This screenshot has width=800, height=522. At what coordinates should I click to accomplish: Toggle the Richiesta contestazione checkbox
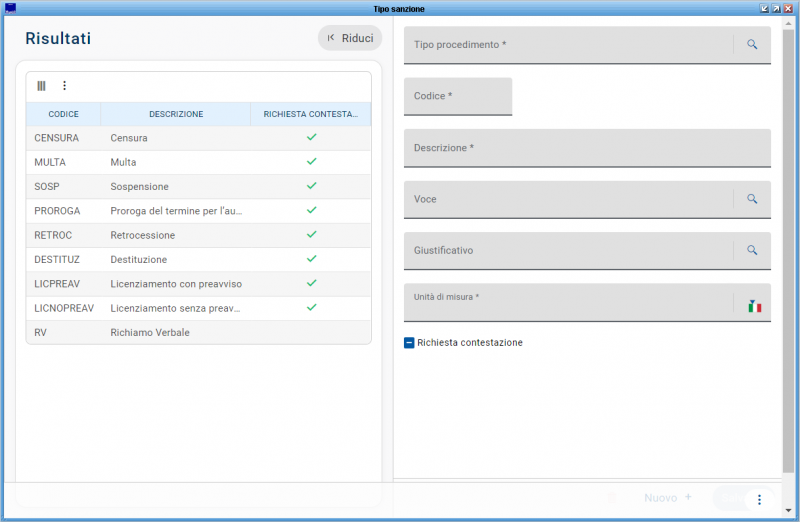(409, 343)
